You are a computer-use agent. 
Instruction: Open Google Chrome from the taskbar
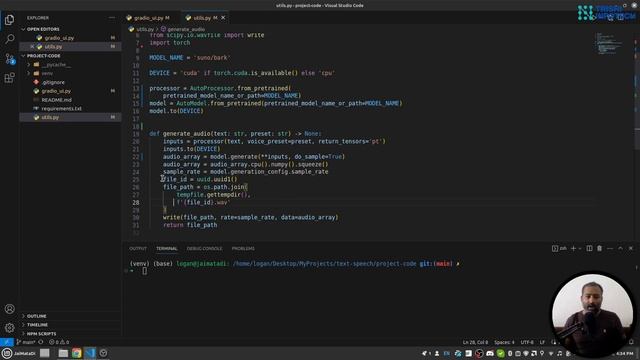[x=77, y=353]
